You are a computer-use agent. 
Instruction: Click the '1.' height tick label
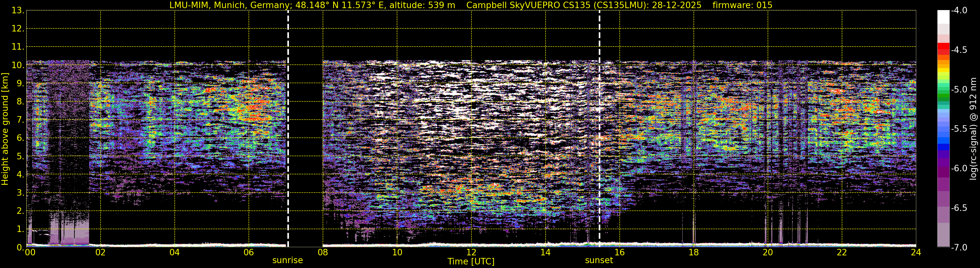tap(20, 229)
